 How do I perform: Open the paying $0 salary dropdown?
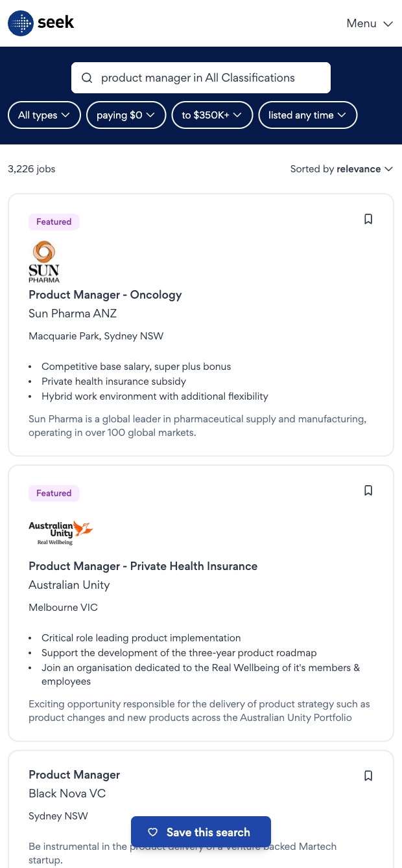(126, 115)
